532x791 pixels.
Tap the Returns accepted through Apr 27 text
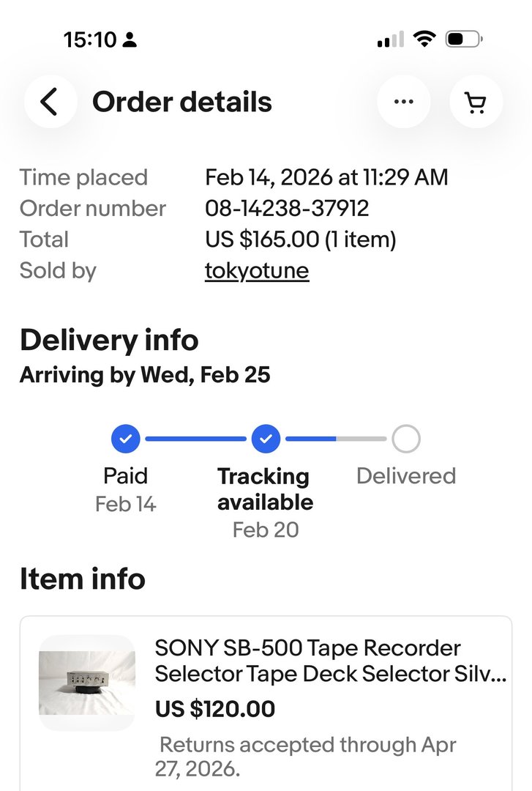pos(307,757)
